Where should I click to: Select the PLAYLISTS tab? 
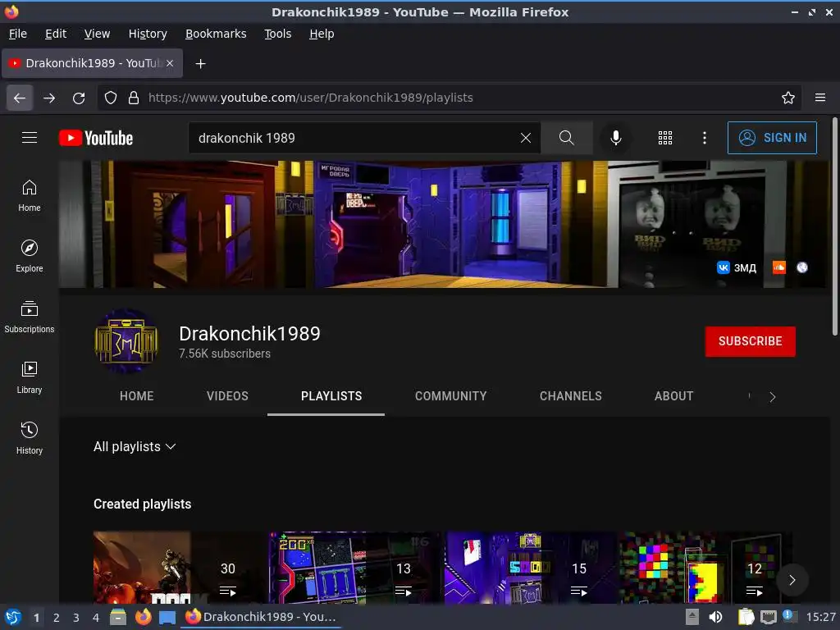click(x=331, y=396)
